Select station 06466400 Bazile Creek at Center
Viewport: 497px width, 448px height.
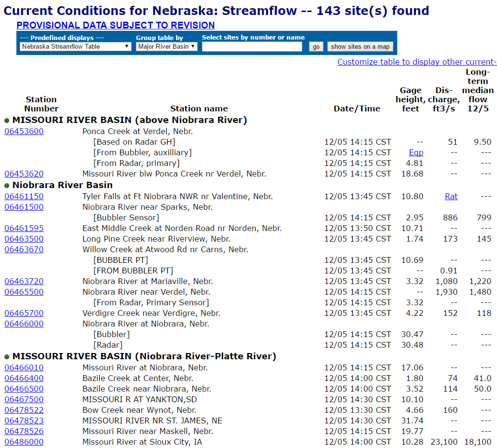click(24, 378)
